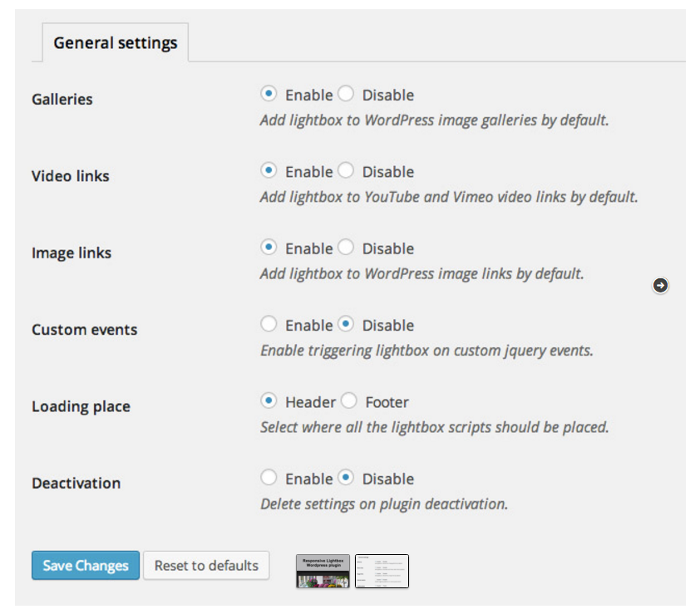Enable delete settings on Deactivation

click(269, 478)
